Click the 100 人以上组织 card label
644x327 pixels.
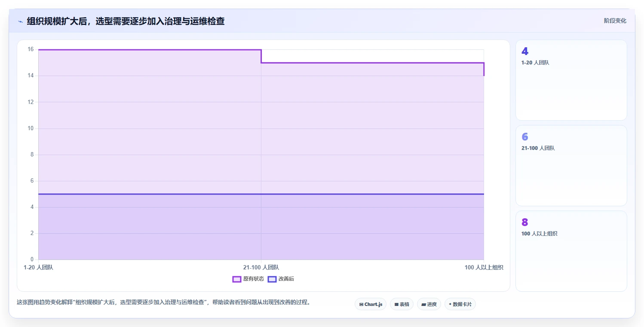539,234
